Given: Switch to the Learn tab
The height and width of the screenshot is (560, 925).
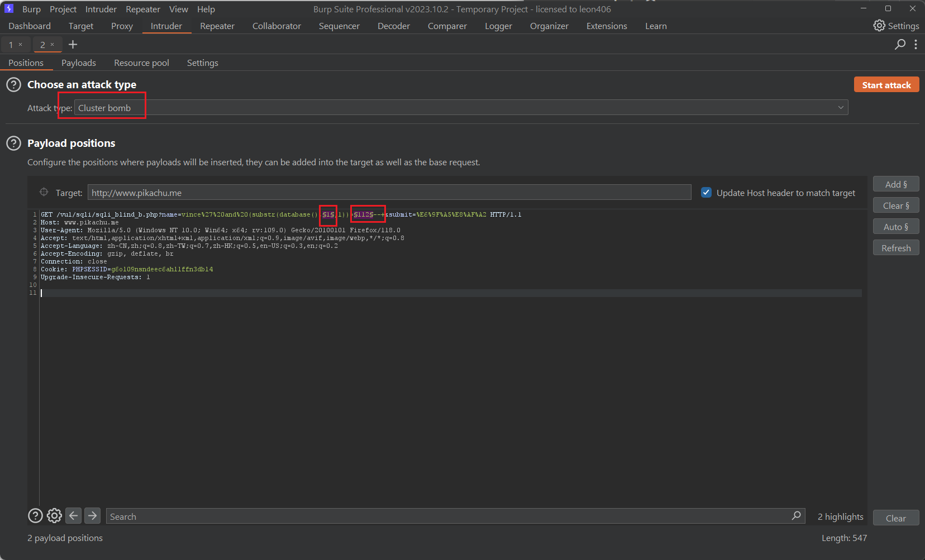Looking at the screenshot, I should [x=656, y=26].
